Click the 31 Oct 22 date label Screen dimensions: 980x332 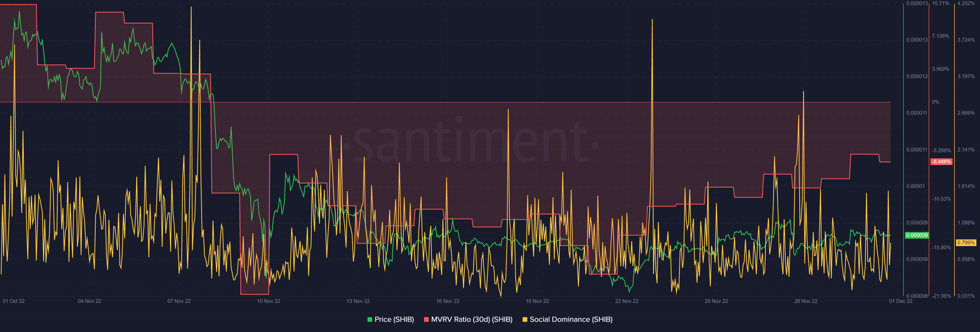(13, 301)
